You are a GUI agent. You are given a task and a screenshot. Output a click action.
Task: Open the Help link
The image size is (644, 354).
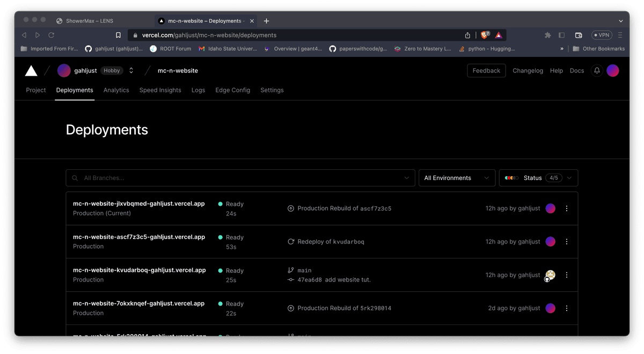557,70
